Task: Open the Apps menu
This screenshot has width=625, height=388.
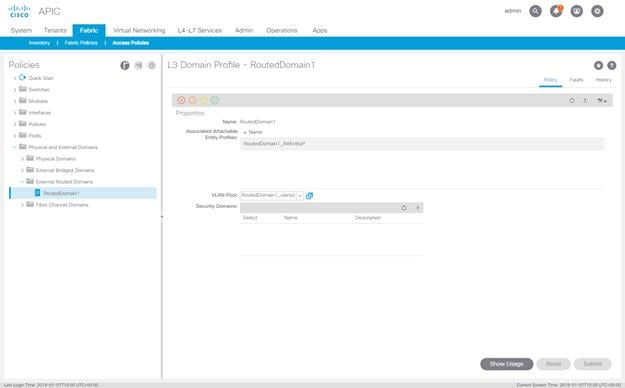Action: pos(320,31)
